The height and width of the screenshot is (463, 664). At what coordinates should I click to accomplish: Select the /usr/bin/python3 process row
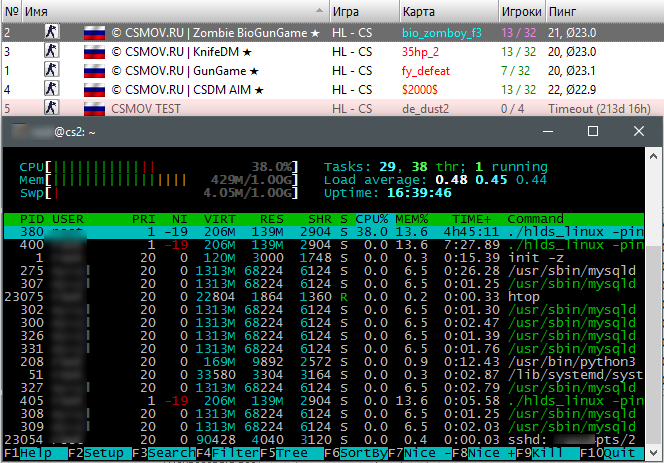pyautogui.click(x=324, y=362)
